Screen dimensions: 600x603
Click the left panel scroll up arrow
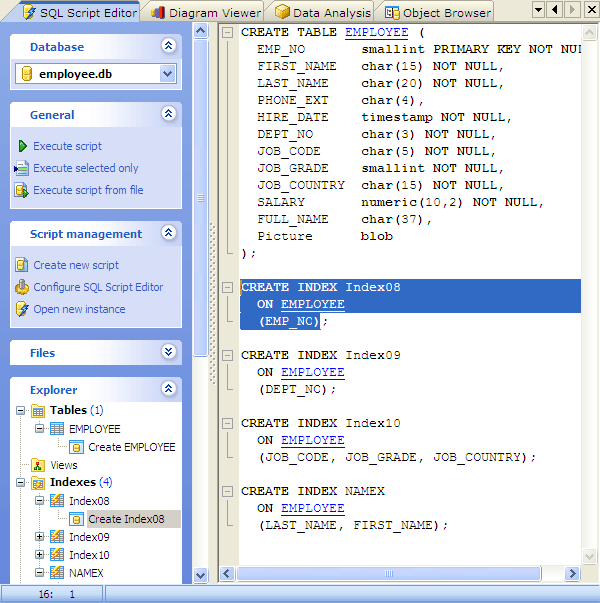pyautogui.click(x=200, y=30)
